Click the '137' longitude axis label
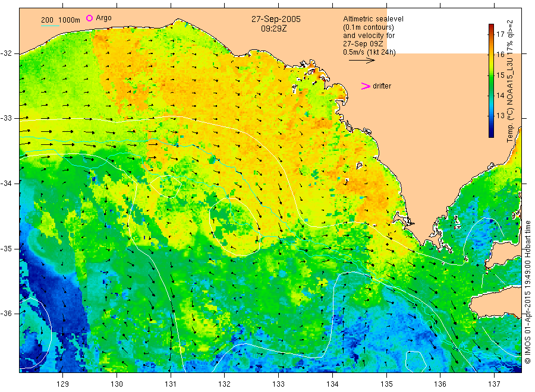 tap(494, 384)
